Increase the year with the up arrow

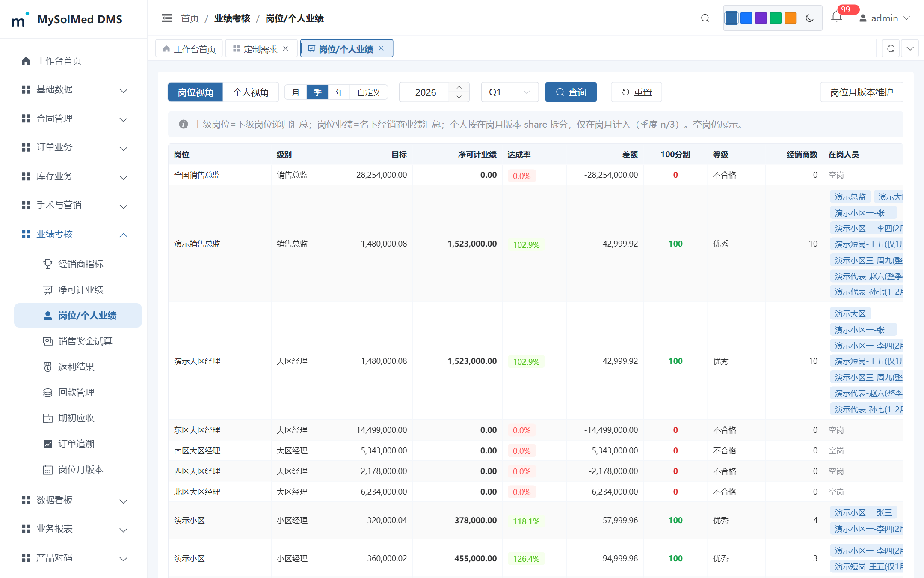tap(459, 87)
